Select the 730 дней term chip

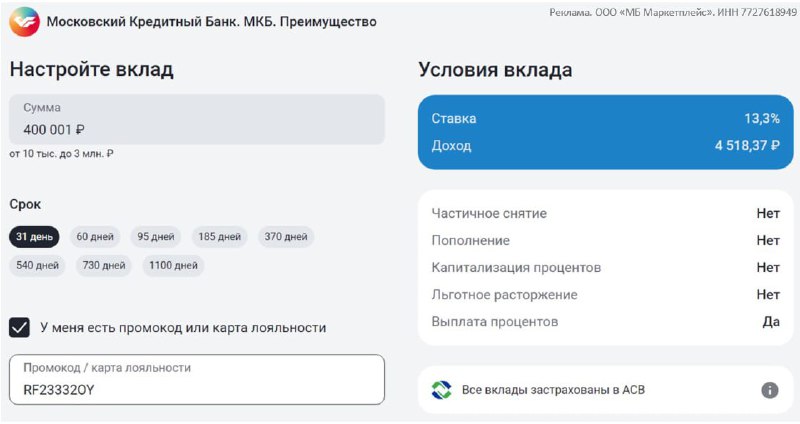[x=104, y=266]
